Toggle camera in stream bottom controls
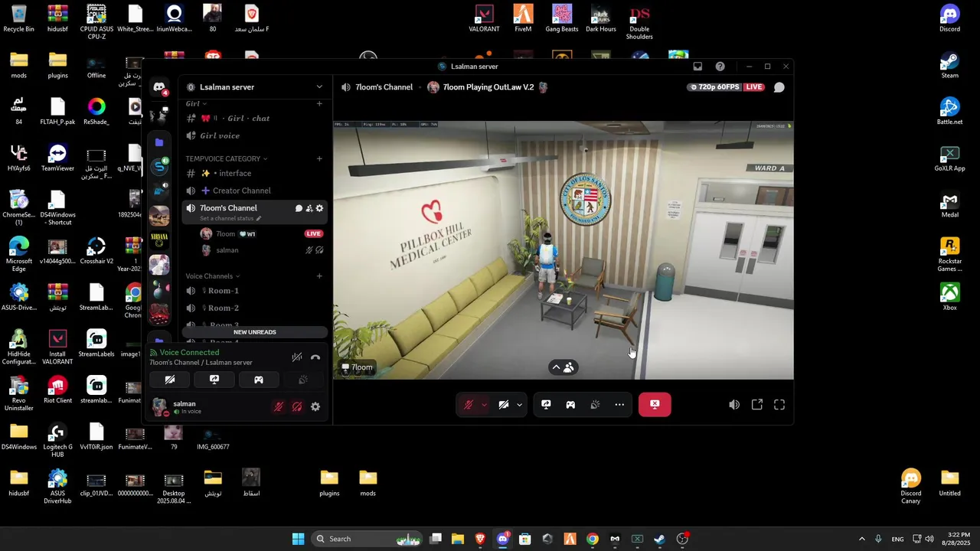Image resolution: width=980 pixels, height=551 pixels. tap(504, 405)
